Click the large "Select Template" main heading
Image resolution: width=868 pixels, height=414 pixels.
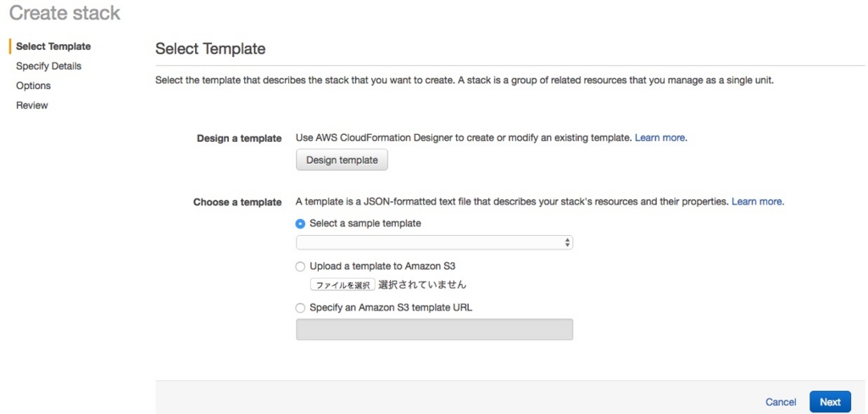coord(210,49)
